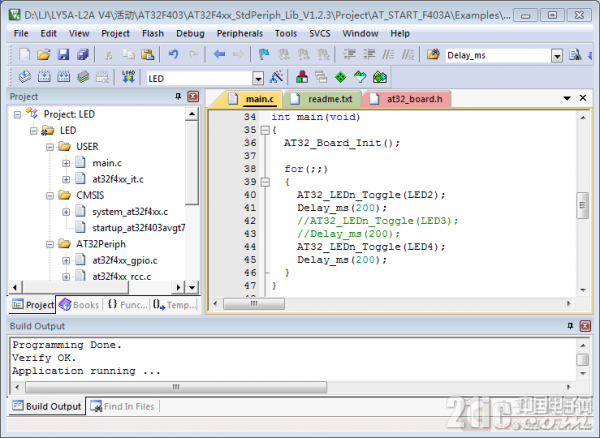The height and width of the screenshot is (438, 600).
Task: Click the Build Output horizontal scrollbar thumb
Action: pyautogui.click(x=176, y=387)
